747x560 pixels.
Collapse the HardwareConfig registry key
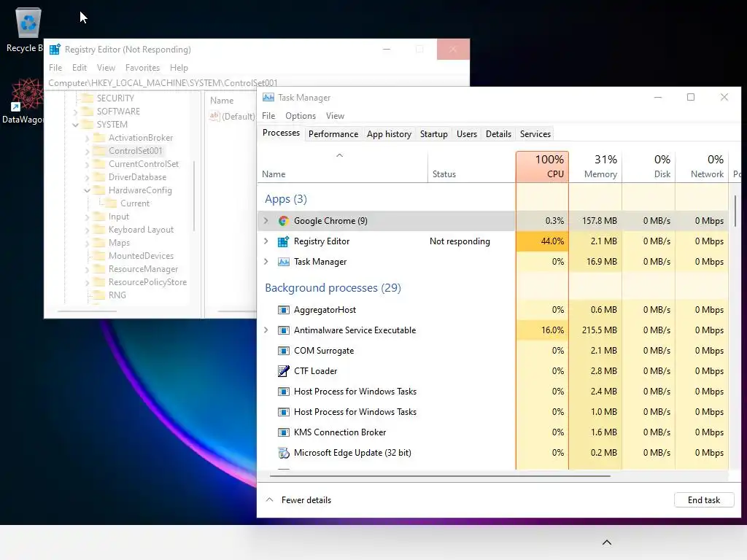tap(88, 190)
